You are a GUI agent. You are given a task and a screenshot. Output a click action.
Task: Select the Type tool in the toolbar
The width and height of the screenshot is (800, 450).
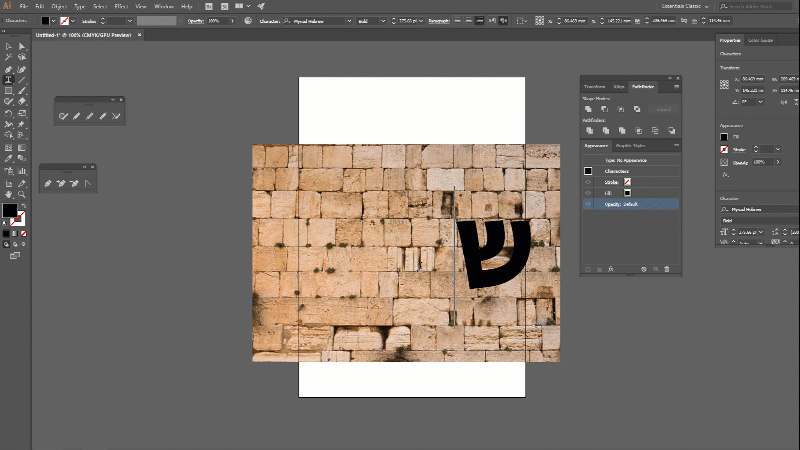tap(9, 79)
